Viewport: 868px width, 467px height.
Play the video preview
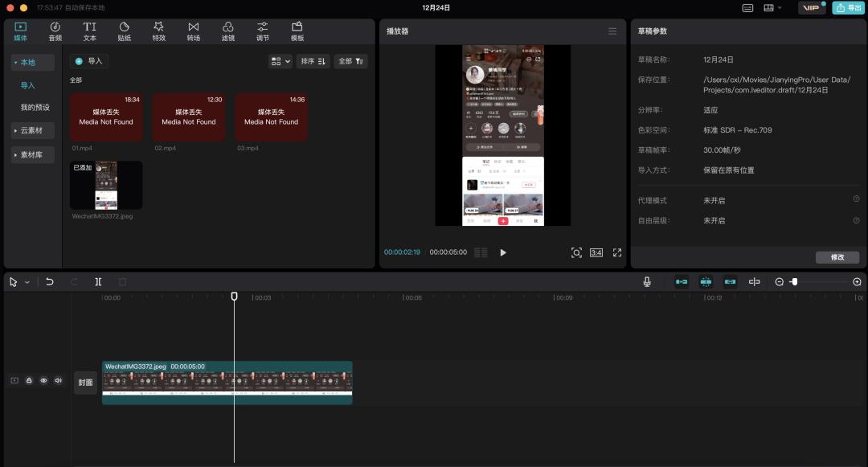(x=503, y=252)
